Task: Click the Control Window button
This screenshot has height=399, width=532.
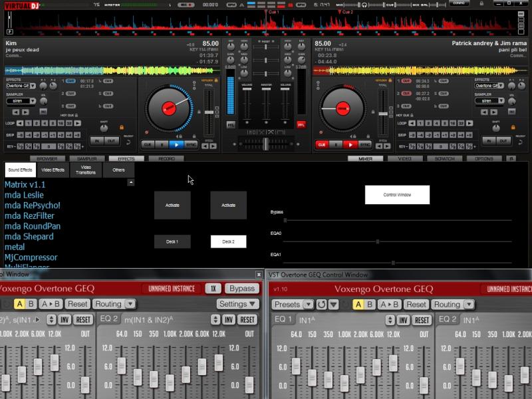Action: (x=397, y=195)
